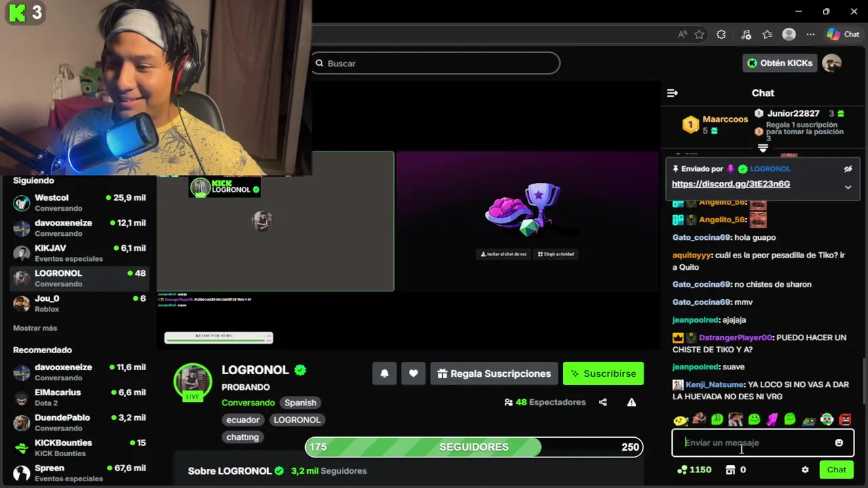Collapse the chat panel
868x488 pixels.
point(672,93)
